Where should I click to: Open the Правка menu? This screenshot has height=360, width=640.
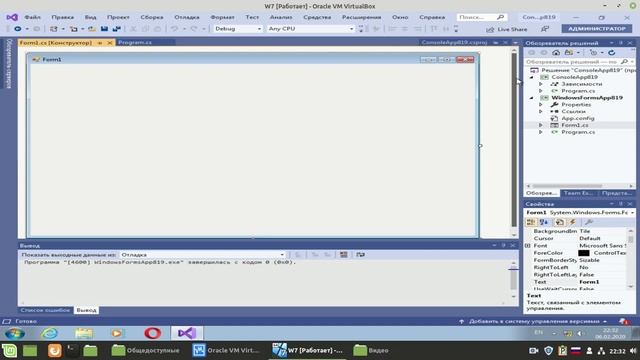(62, 17)
